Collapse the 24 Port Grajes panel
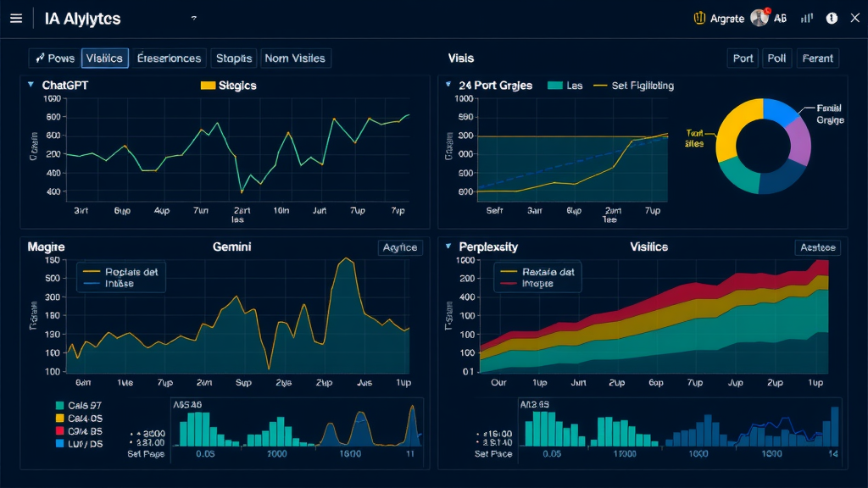 tap(448, 85)
